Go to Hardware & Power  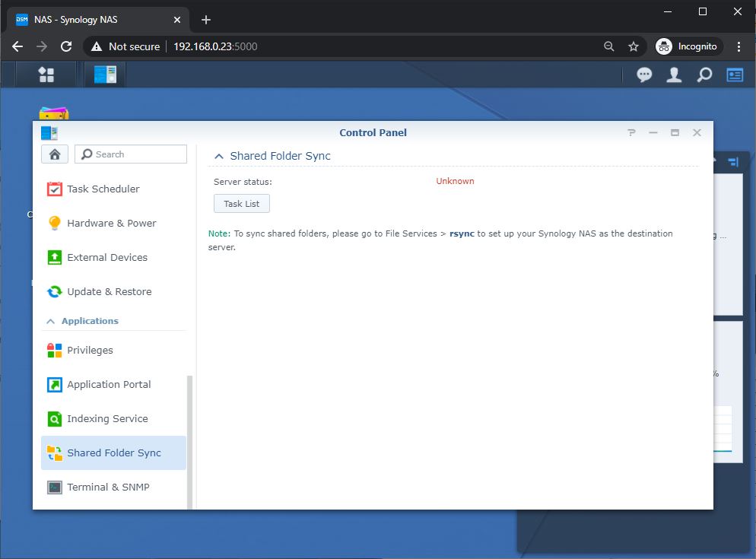click(x=113, y=224)
